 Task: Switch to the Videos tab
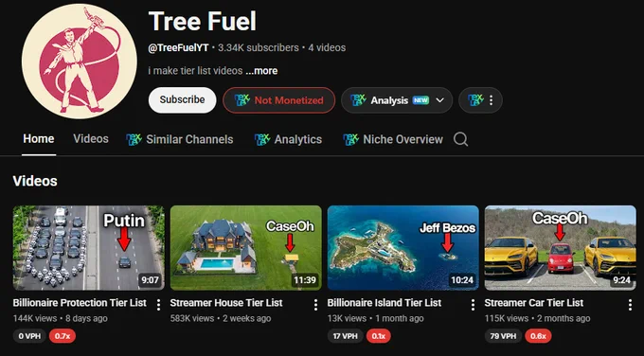point(91,139)
